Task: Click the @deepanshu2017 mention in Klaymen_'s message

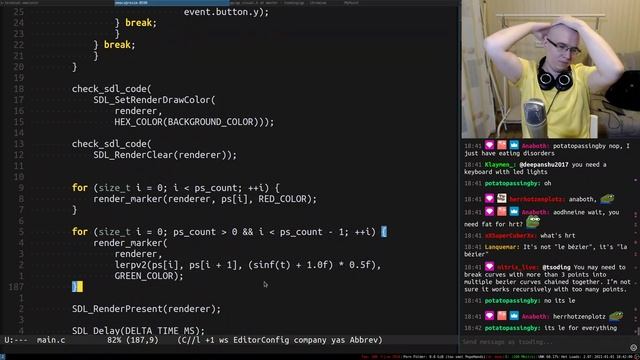Action: (x=544, y=164)
